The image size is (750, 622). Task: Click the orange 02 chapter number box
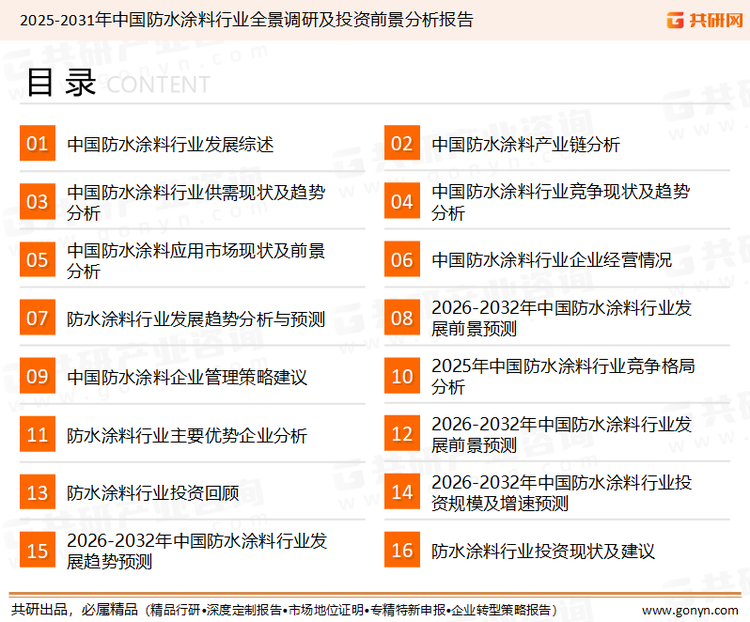(x=402, y=143)
